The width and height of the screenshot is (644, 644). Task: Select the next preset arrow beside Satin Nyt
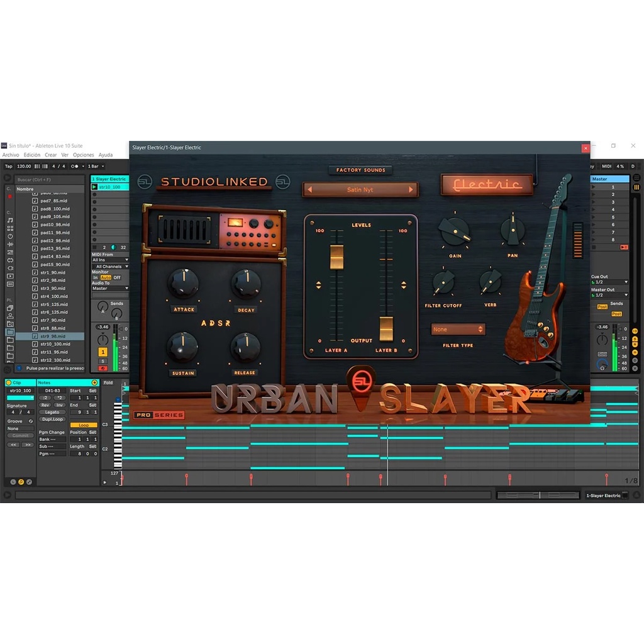pos(410,190)
